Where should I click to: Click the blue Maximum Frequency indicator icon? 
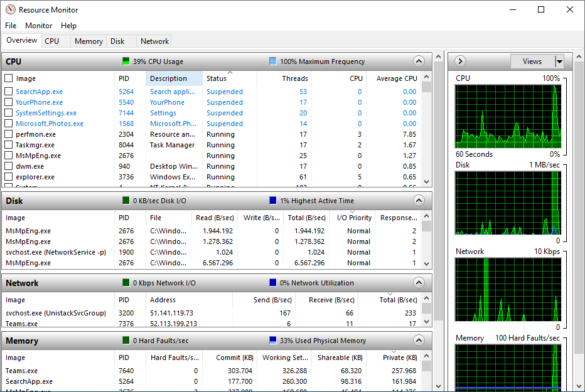(x=272, y=61)
